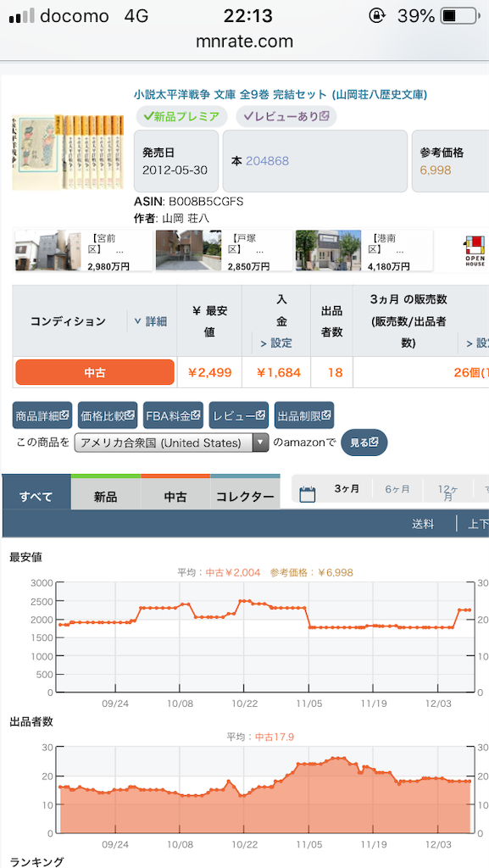Expand the 詳細 condition details

pos(151,321)
